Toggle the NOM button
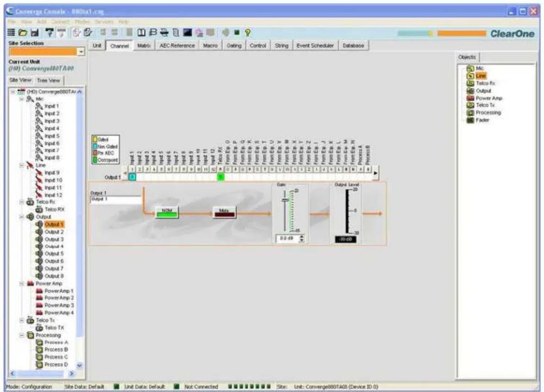This screenshot has height=392, width=544. click(167, 212)
